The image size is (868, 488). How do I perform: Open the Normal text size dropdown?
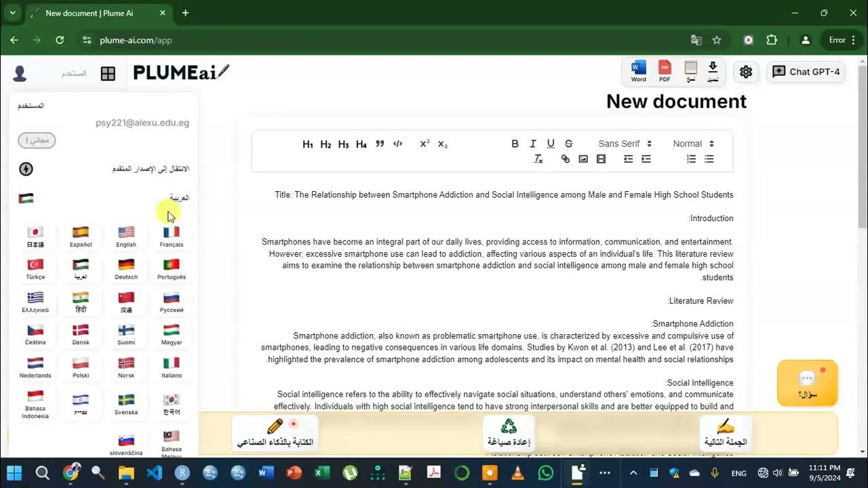click(693, 144)
